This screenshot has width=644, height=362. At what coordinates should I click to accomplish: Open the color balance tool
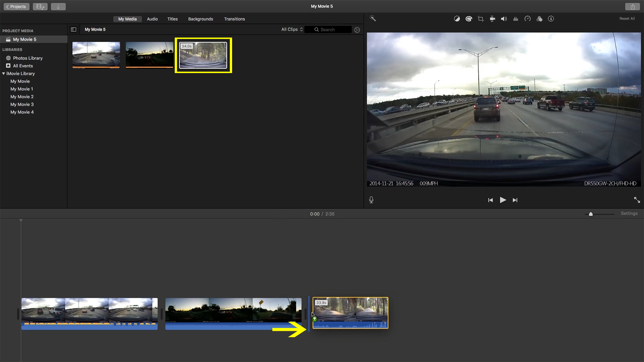[x=457, y=19]
